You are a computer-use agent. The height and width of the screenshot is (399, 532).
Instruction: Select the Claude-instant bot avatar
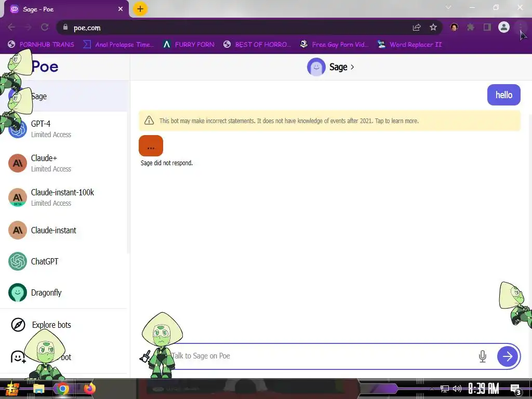tap(18, 230)
